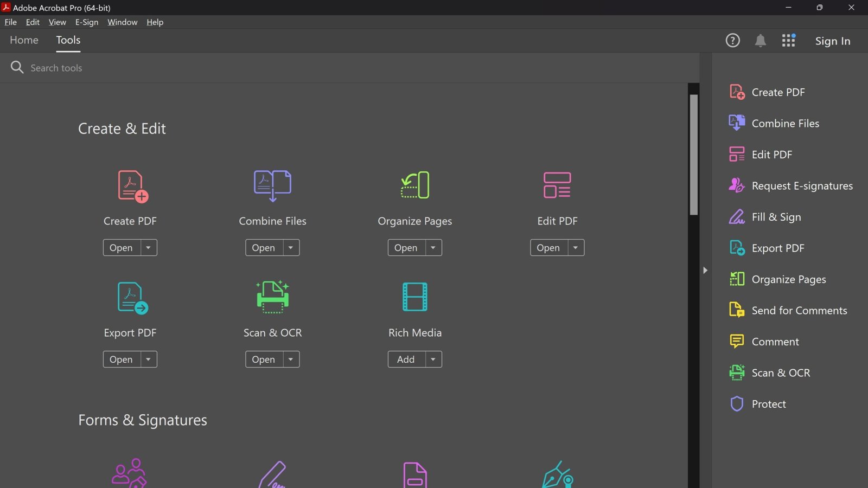Select the Combine Files tool icon

click(272, 185)
